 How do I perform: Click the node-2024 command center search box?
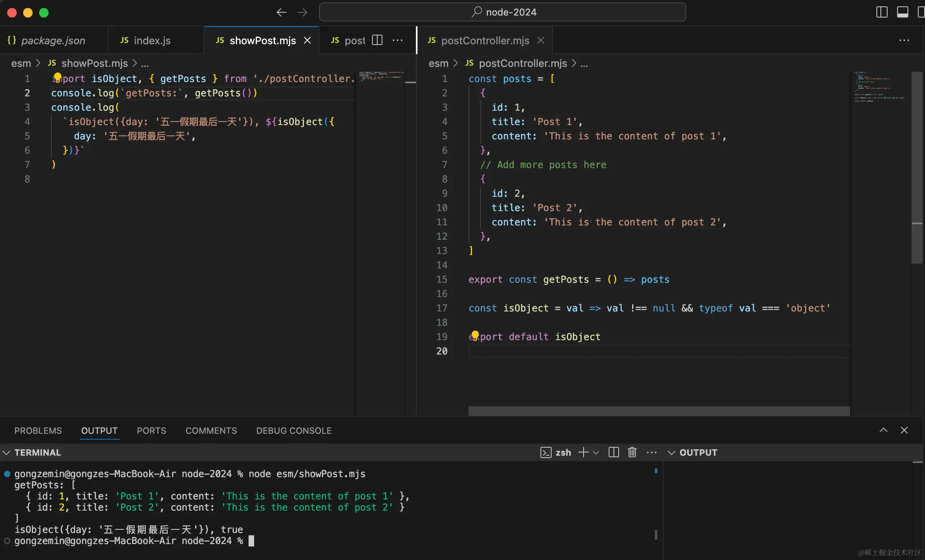[502, 12]
